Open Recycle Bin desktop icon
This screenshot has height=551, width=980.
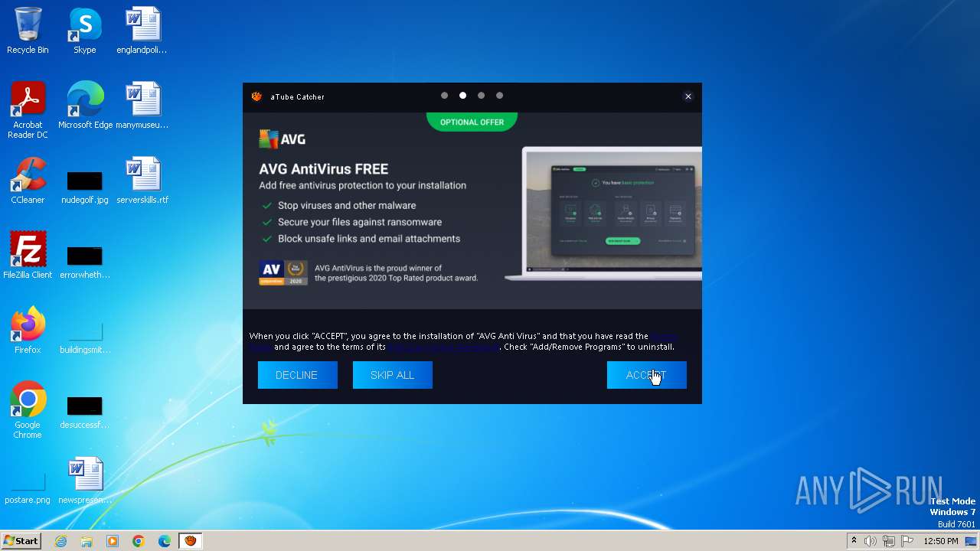coord(28,31)
